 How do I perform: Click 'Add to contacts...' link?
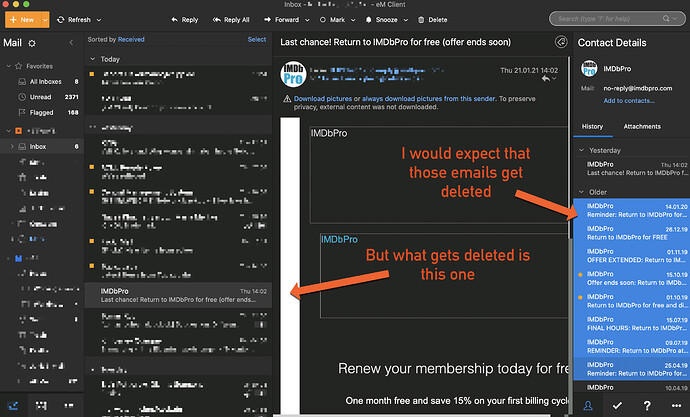628,101
